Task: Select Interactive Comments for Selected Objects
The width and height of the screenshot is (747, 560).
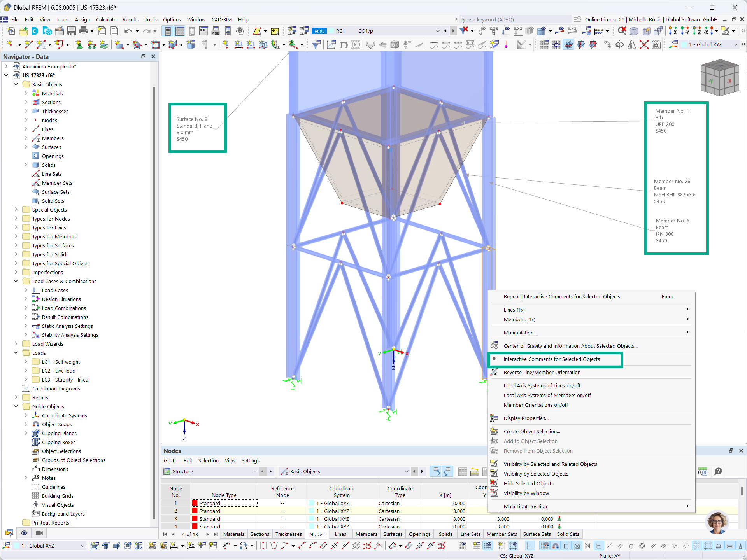Action: coord(551,359)
